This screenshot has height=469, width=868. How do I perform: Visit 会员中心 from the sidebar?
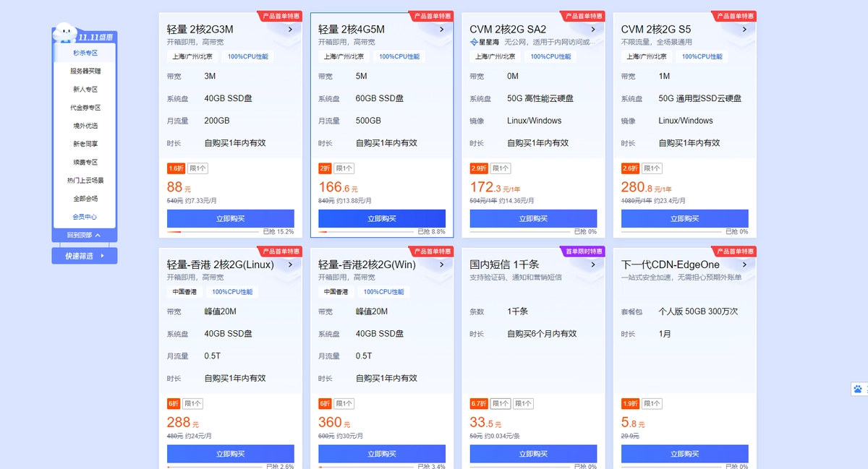pos(85,217)
